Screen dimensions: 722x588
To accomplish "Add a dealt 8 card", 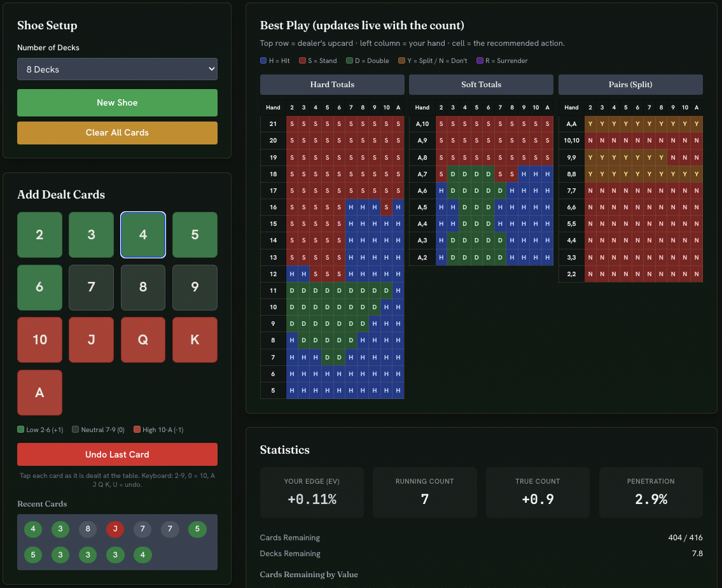I will tap(143, 288).
